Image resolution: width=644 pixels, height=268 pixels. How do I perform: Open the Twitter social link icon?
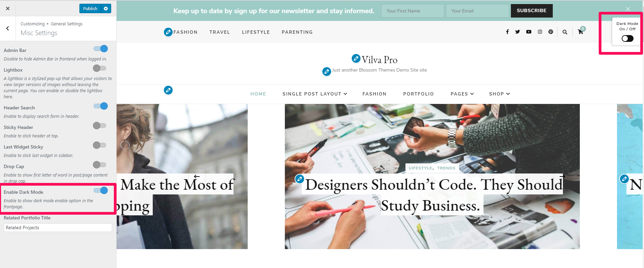518,32
